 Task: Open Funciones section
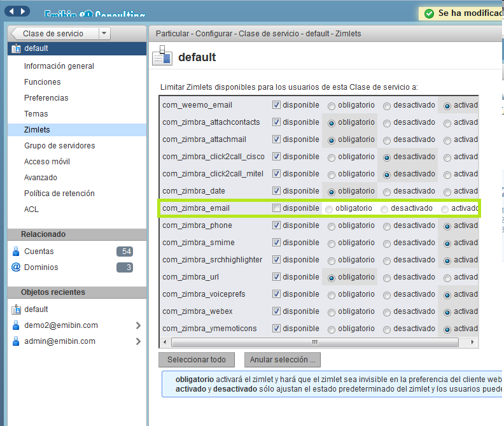click(42, 82)
